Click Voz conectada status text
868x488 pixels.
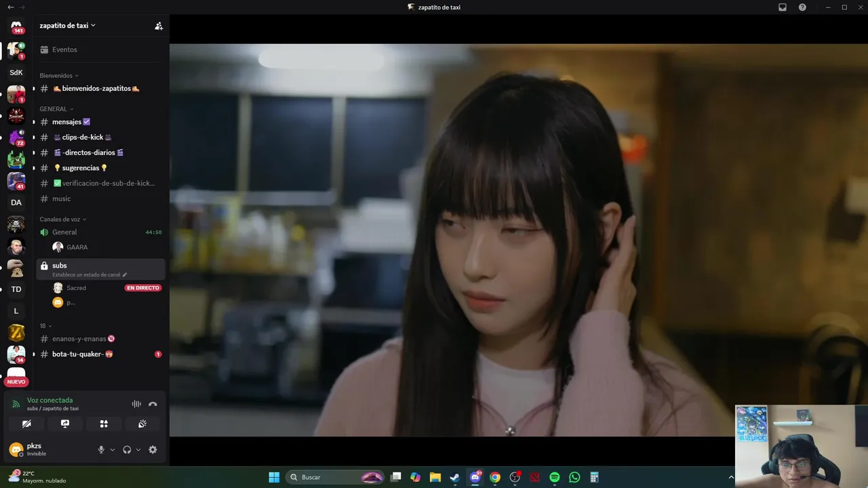pyautogui.click(x=50, y=401)
